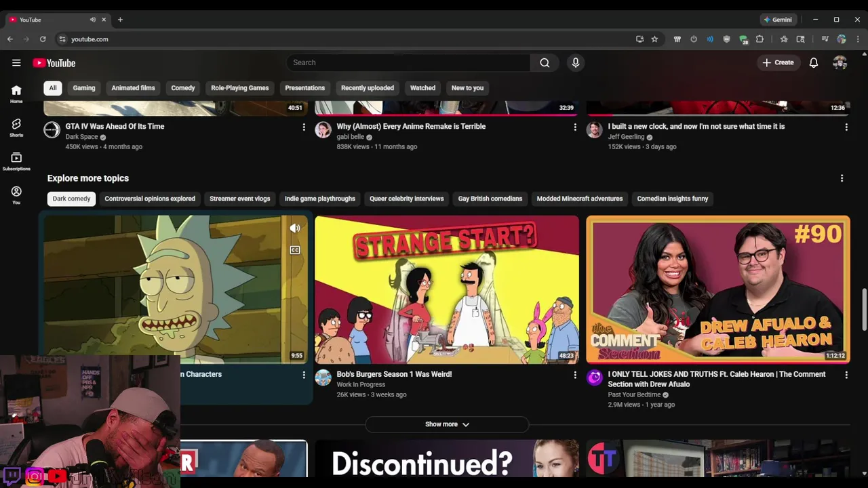Mute the YouTube browser tab audio

(93, 20)
